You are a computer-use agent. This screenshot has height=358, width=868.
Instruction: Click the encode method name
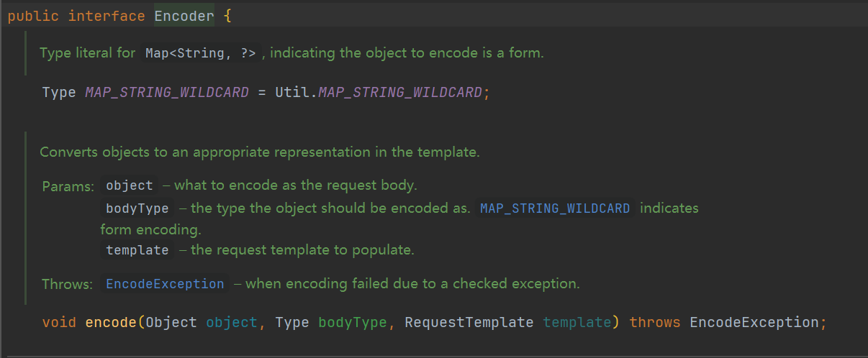111,322
